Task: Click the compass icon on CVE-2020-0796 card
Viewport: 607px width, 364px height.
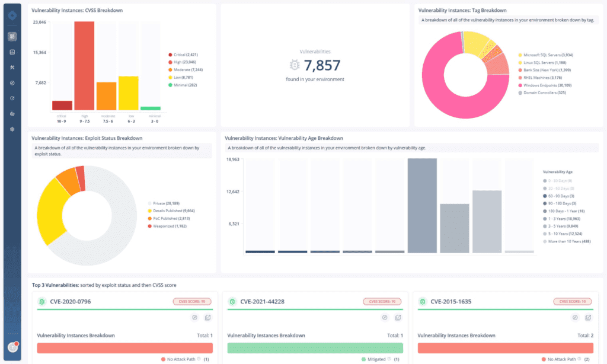Action: pos(194,318)
